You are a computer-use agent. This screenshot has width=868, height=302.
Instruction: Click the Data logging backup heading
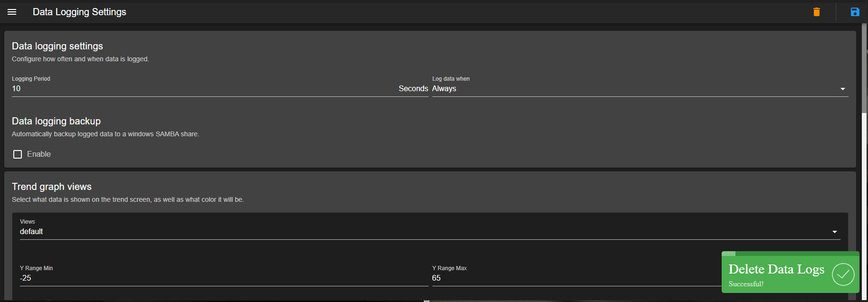coord(56,121)
